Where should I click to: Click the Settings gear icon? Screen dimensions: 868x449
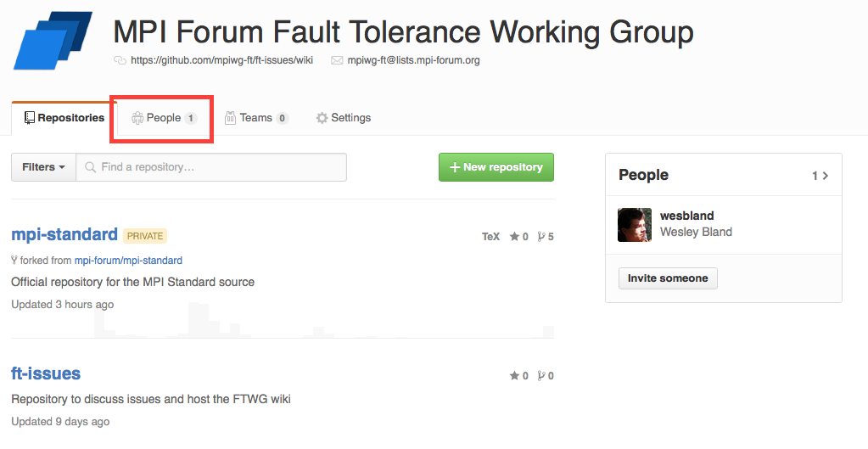click(322, 118)
